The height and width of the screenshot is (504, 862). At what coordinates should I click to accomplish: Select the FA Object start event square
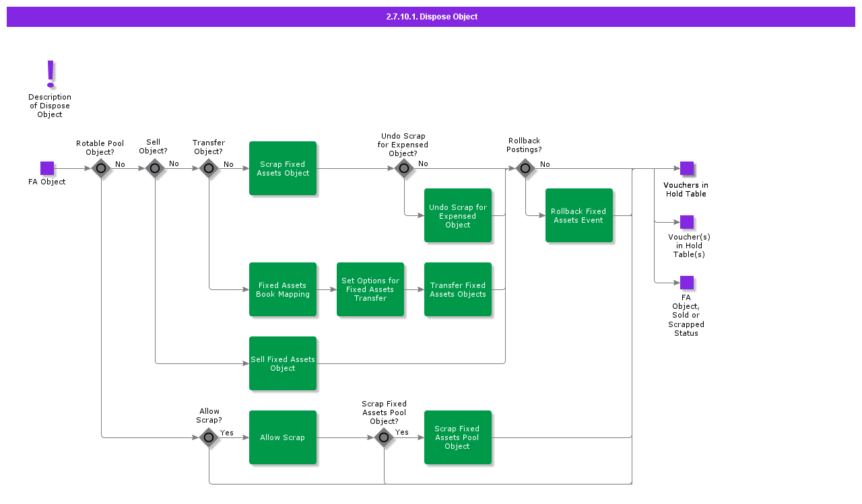[x=47, y=168]
